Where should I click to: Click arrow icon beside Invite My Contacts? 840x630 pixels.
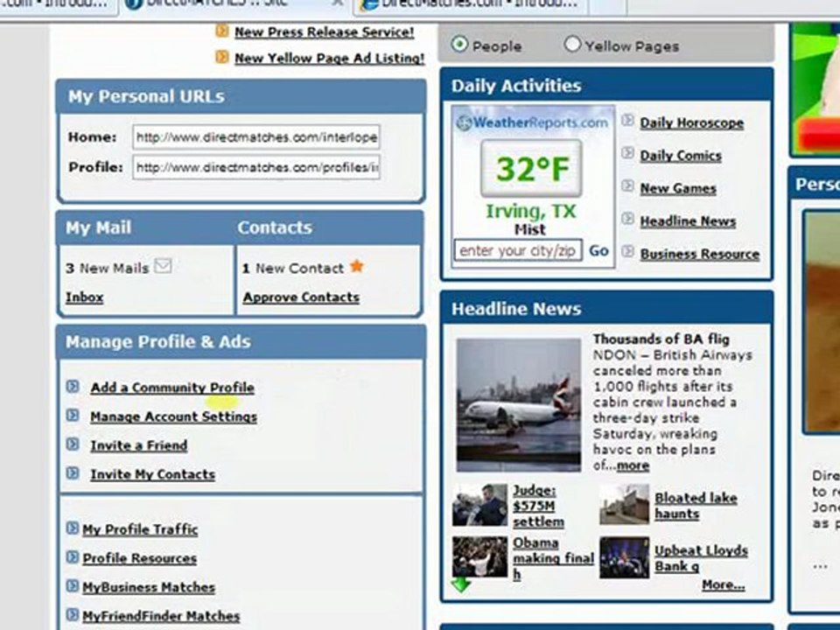click(73, 473)
